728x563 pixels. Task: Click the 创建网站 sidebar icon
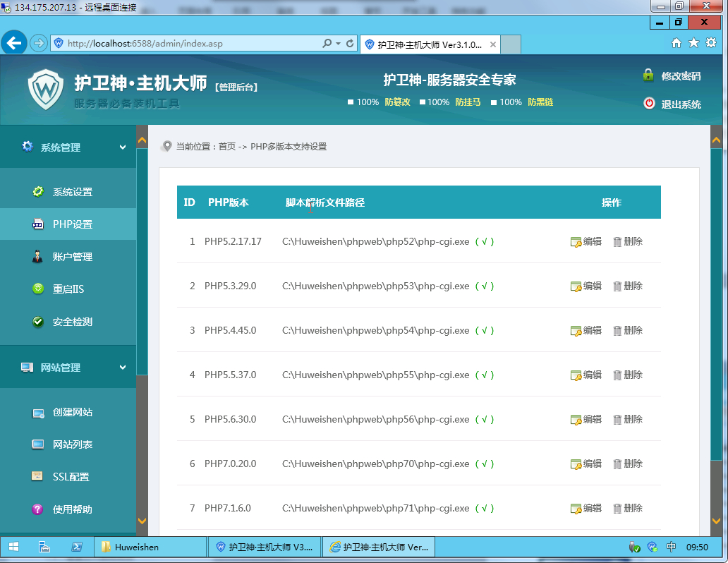[x=38, y=413]
